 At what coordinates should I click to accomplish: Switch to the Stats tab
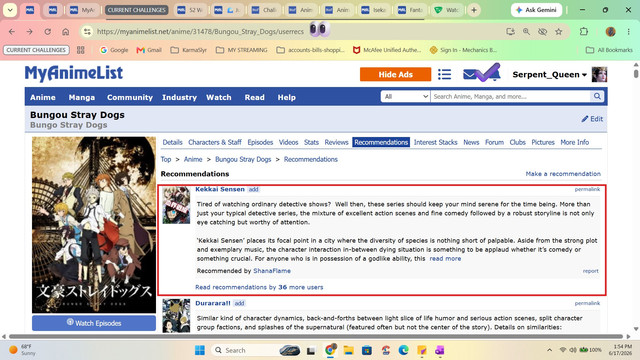311,142
